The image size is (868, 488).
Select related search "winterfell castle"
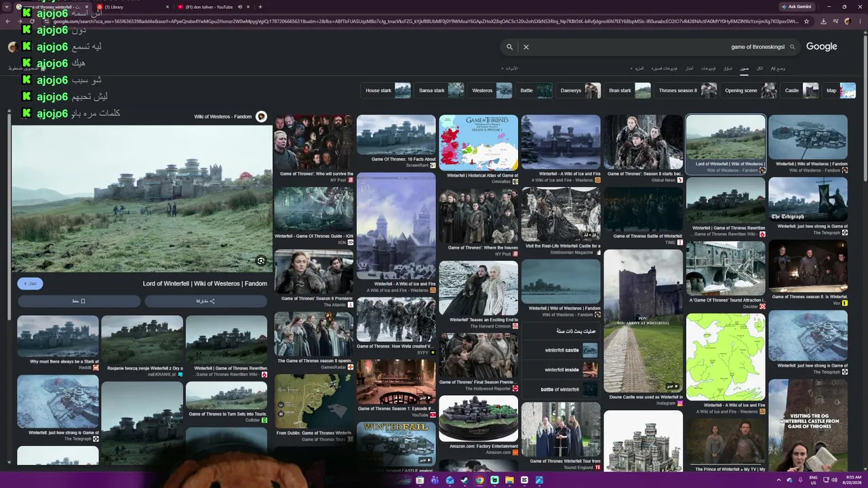tap(561, 350)
